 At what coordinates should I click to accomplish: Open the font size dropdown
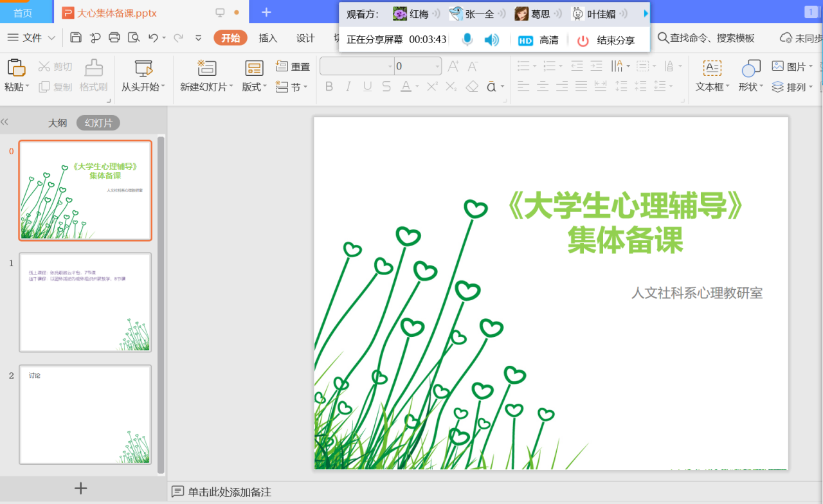(437, 66)
